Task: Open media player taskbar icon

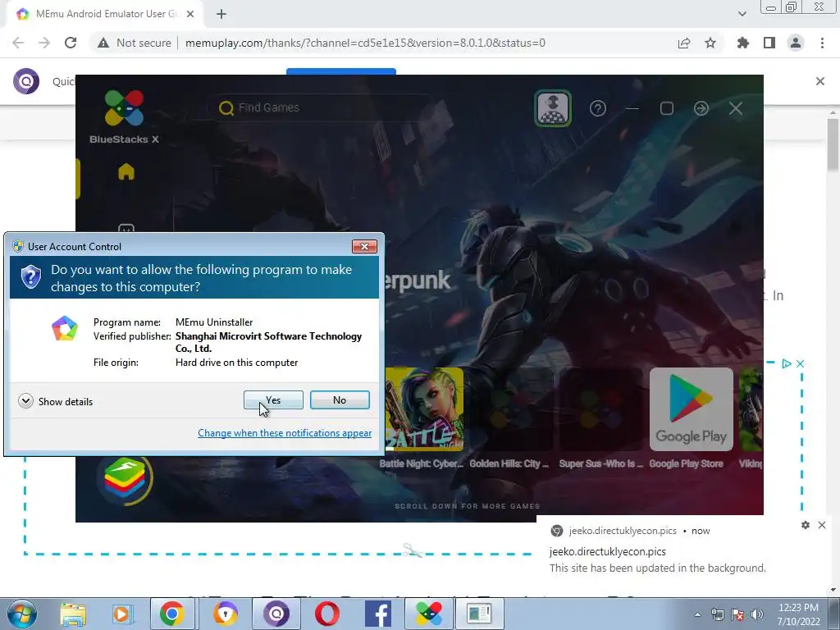Action: 122,614
